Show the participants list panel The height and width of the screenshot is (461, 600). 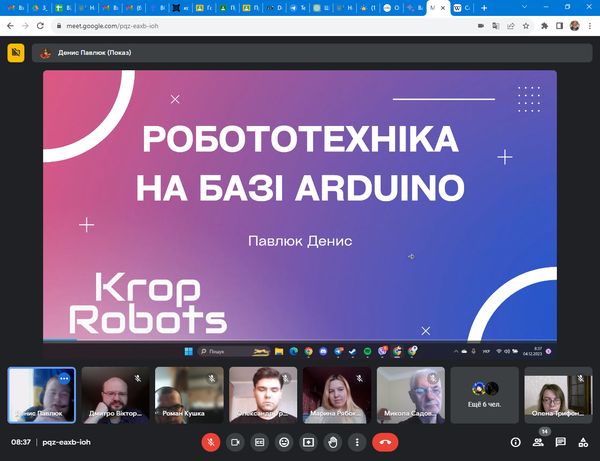click(539, 441)
